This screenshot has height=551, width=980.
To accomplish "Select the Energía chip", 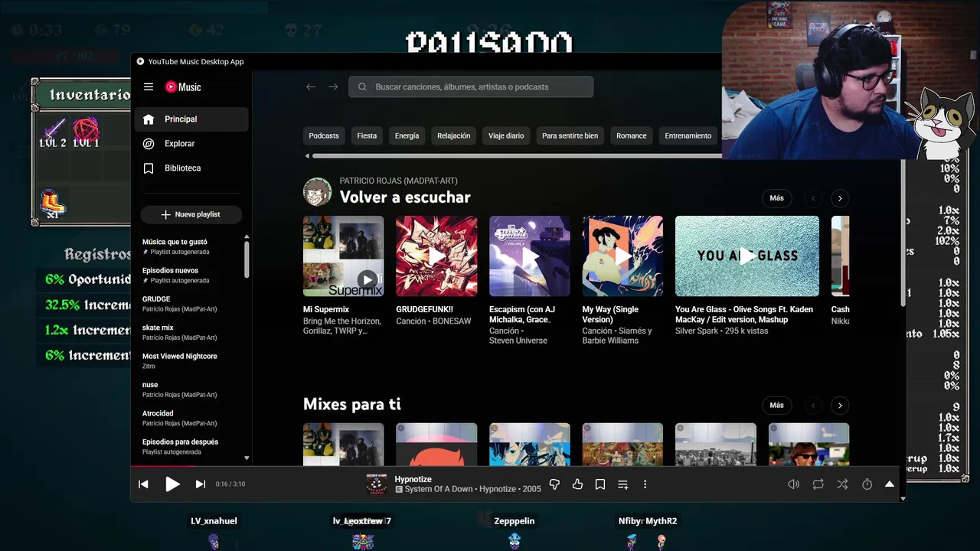I will pos(407,135).
